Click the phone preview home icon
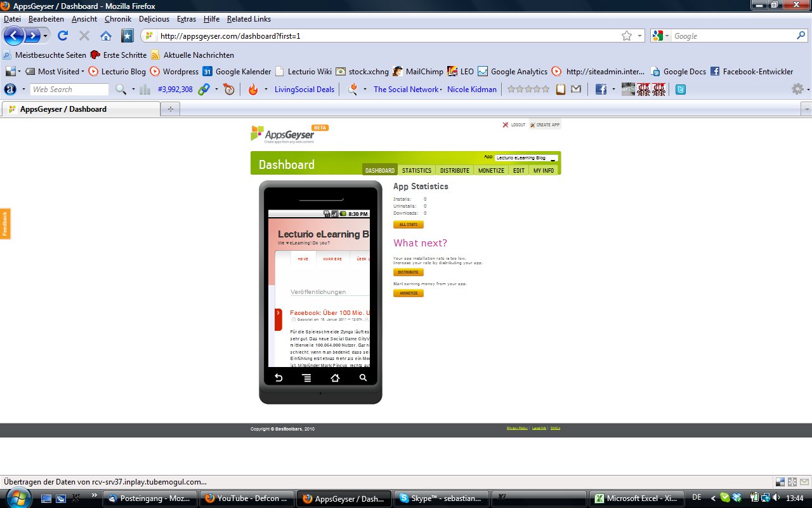 point(335,378)
